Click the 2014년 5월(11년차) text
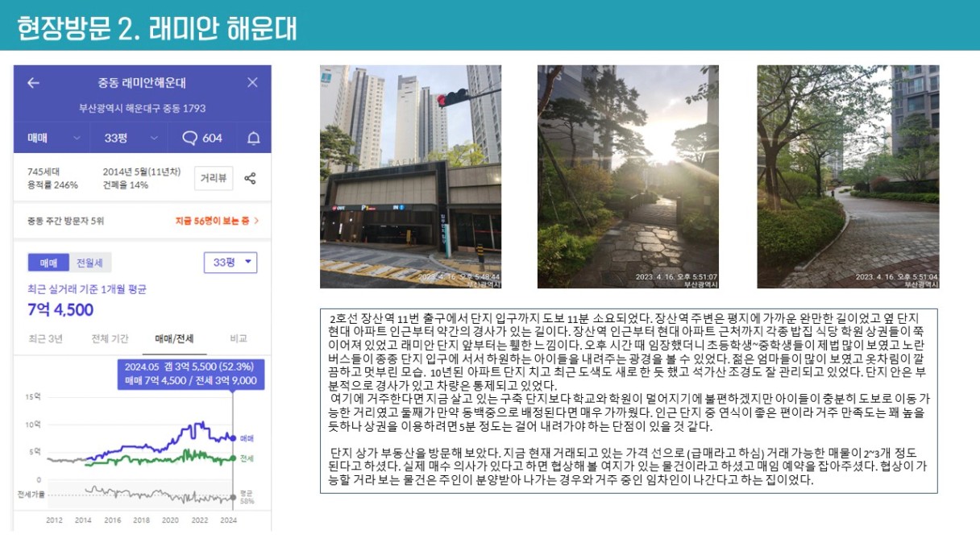This screenshot has height=551, width=980. [x=142, y=172]
